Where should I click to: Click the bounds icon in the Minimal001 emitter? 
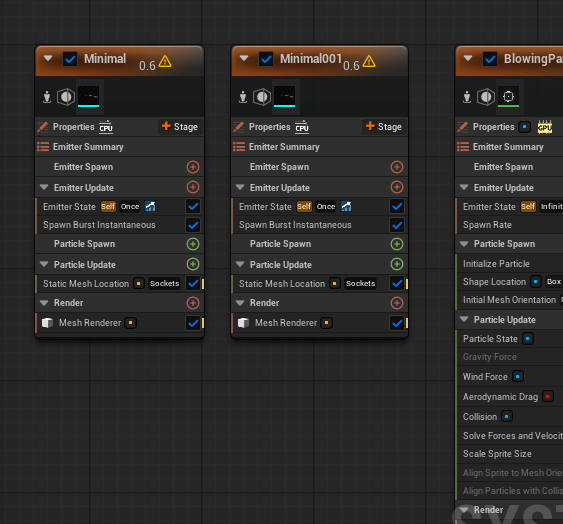coord(262,97)
